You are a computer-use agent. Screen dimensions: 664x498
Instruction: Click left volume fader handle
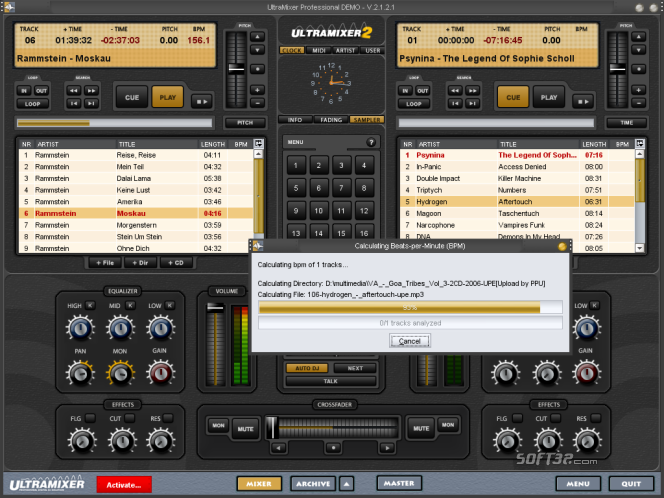point(215,307)
